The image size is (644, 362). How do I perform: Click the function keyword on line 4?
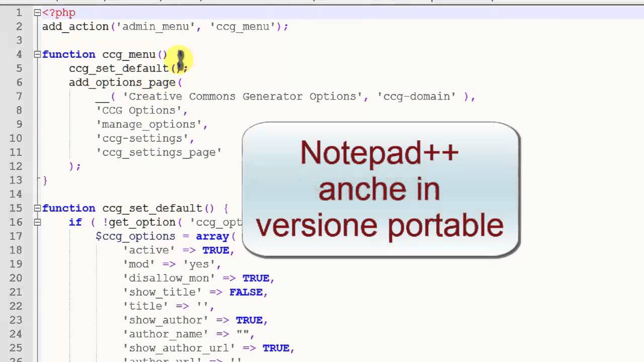point(68,54)
